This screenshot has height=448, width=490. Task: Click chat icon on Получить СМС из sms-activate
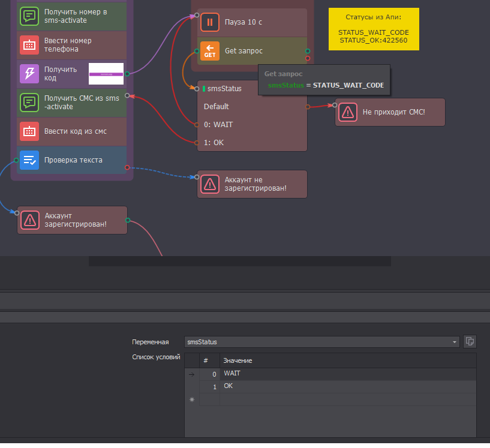(29, 103)
